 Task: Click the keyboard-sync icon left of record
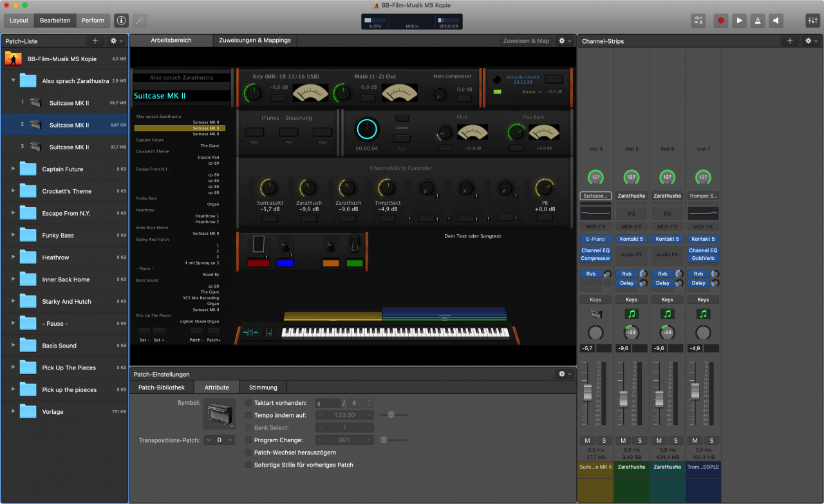(x=698, y=21)
